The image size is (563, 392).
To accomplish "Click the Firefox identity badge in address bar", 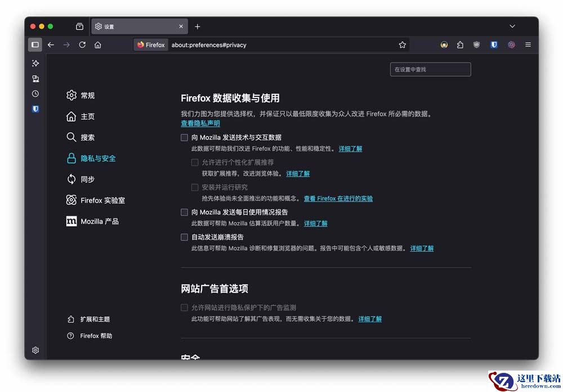I will coord(151,45).
